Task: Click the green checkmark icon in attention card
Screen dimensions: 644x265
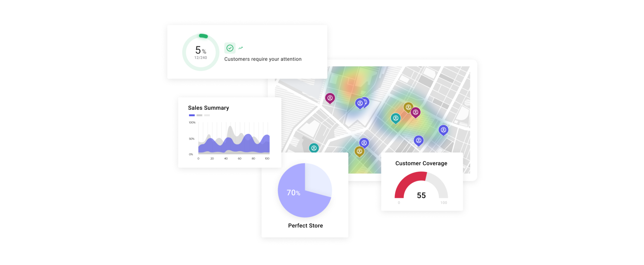Action: [230, 48]
